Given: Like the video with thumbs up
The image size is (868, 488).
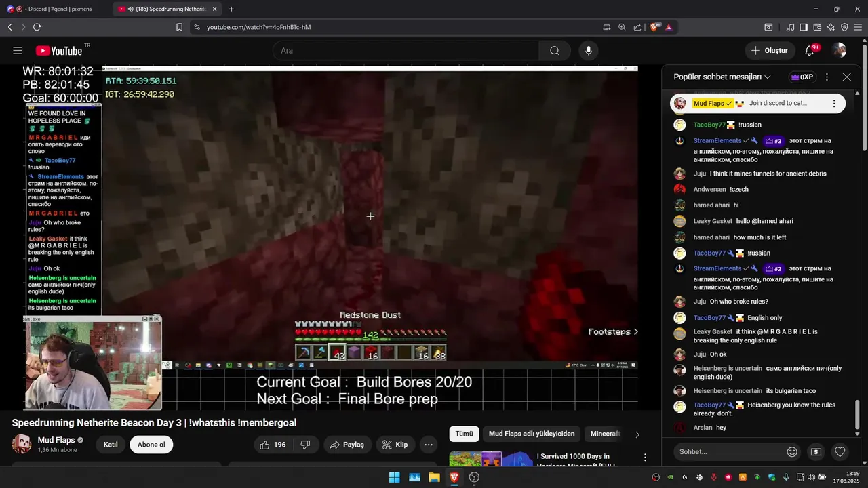Looking at the screenshot, I should (x=273, y=445).
